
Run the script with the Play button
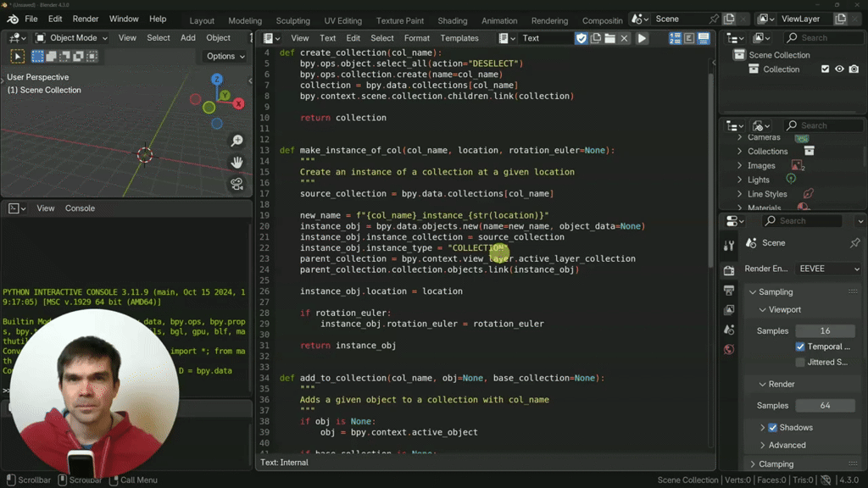point(642,37)
